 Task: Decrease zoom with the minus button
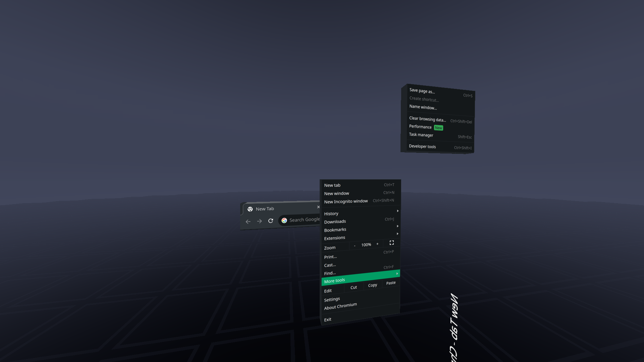point(355,246)
